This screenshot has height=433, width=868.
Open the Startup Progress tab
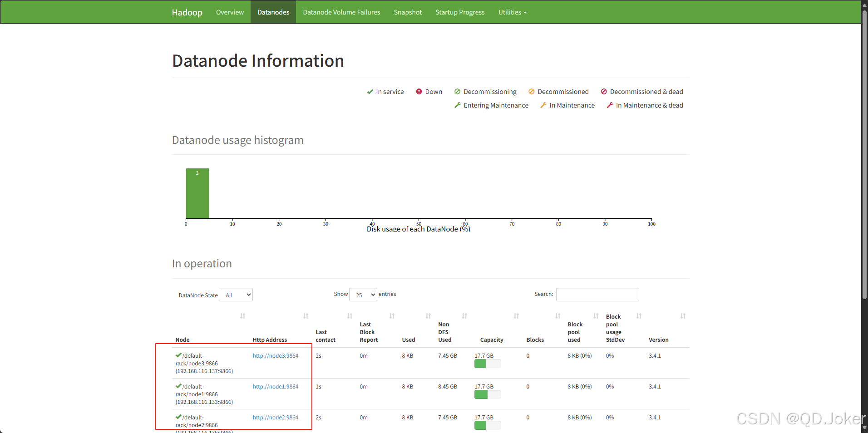[x=460, y=12]
